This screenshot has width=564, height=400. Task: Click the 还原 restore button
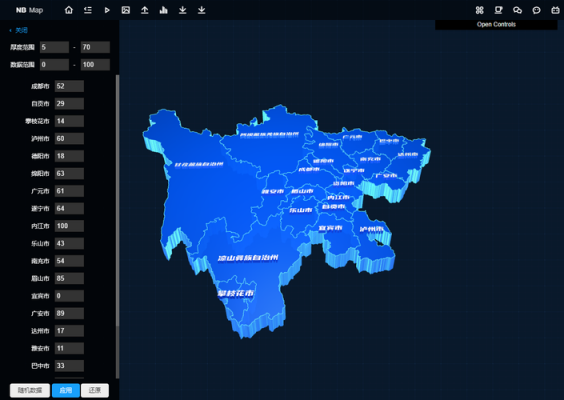[95, 390]
